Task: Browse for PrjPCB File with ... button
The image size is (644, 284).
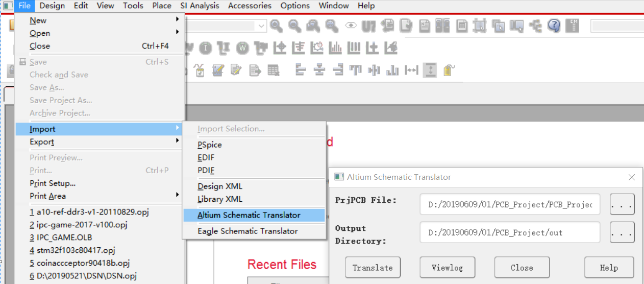Action: (622, 204)
